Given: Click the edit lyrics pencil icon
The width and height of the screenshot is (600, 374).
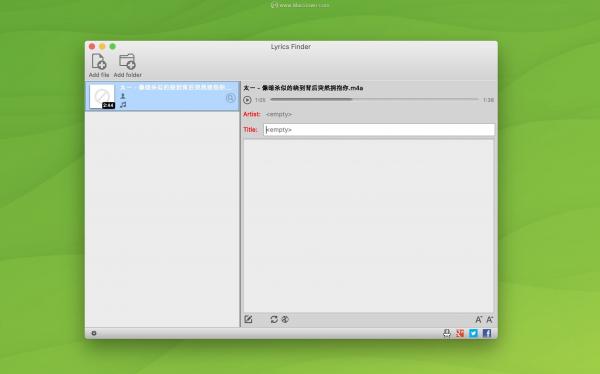Looking at the screenshot, I should [x=248, y=319].
